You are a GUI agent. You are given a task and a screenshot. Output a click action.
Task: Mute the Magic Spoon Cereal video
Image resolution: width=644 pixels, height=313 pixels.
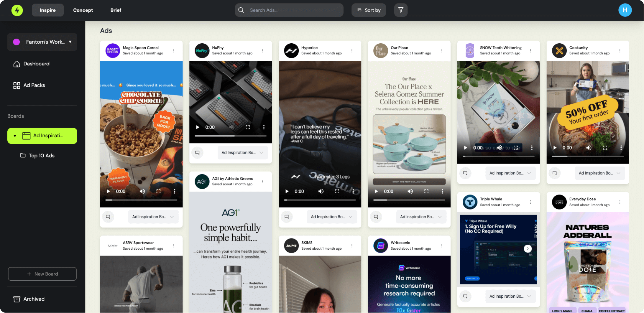[x=142, y=192]
